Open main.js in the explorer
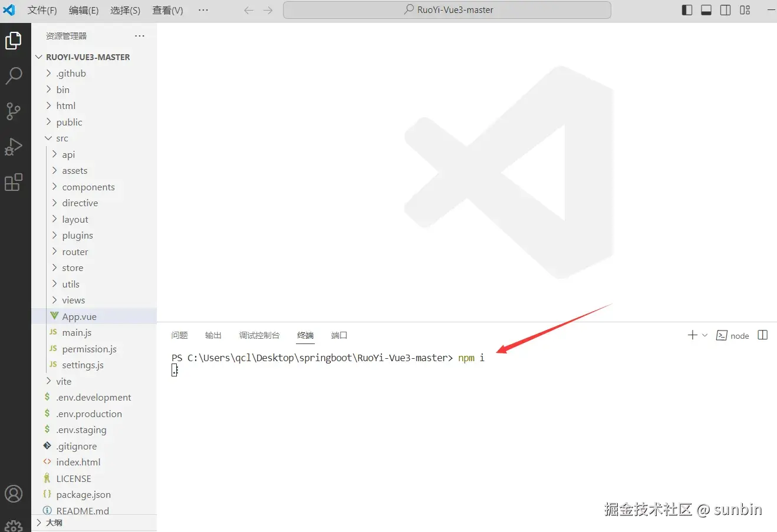Image resolution: width=777 pixels, height=532 pixels. (94, 332)
